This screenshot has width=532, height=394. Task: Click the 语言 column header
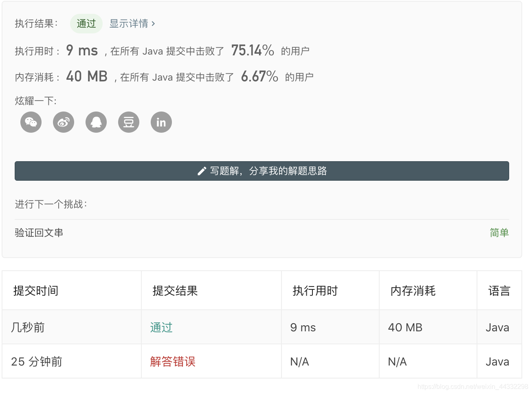[x=499, y=291]
